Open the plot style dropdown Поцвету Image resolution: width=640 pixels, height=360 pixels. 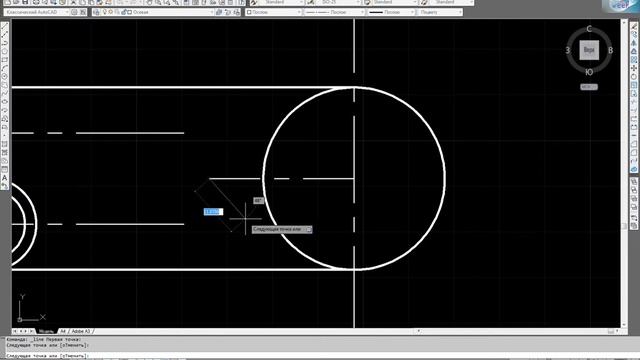pos(440,12)
